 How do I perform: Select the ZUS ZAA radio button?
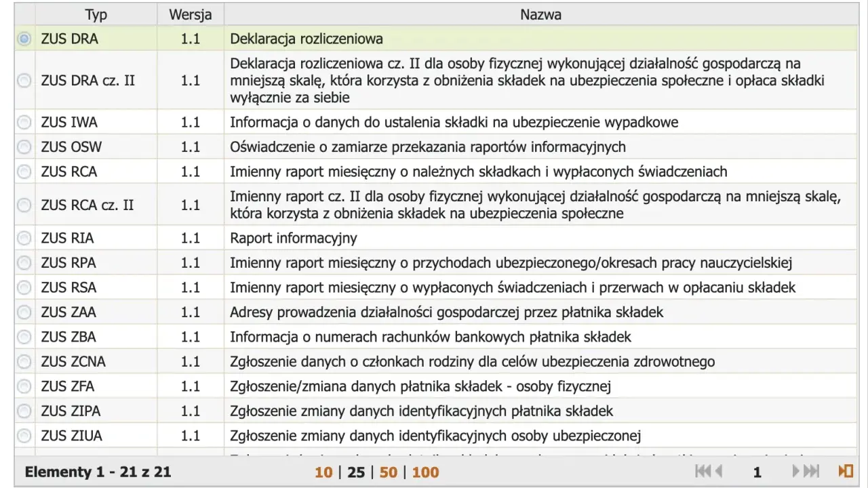pyautogui.click(x=24, y=312)
